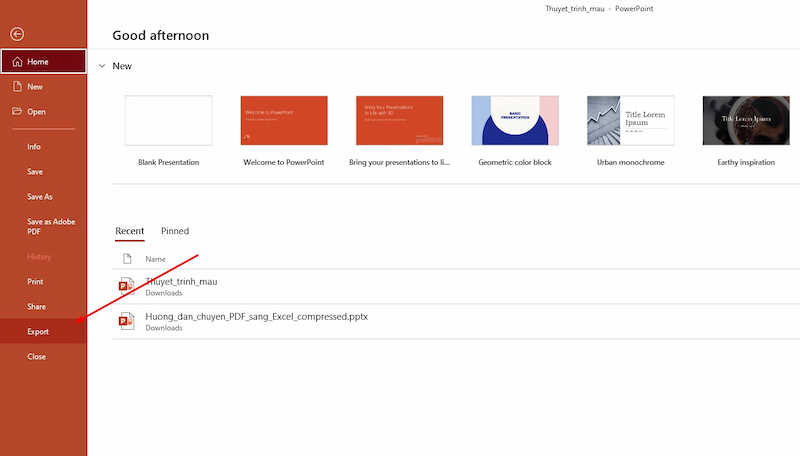800x456 pixels.
Task: Click the Home house icon in sidebar
Action: pos(17,62)
